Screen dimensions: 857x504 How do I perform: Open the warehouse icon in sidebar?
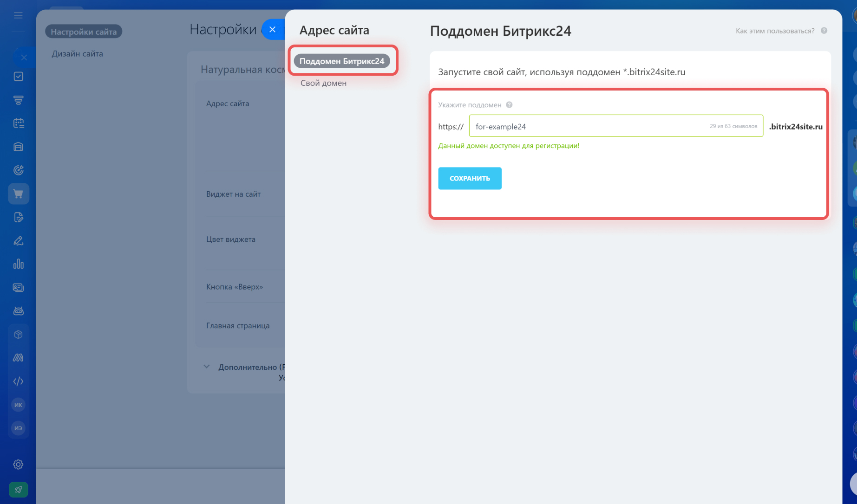click(19, 147)
